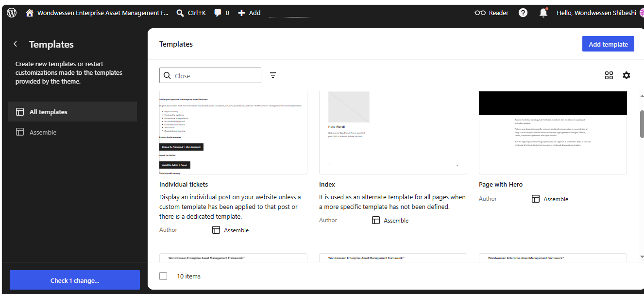Open view options gear icon
Image resolution: width=644 pixels, height=294 pixels.
[627, 75]
